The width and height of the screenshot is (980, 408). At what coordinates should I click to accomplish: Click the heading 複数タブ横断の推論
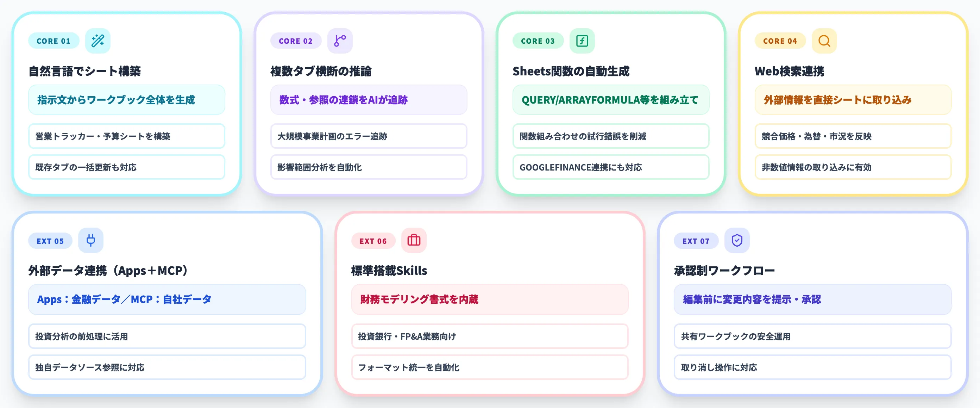tap(321, 71)
